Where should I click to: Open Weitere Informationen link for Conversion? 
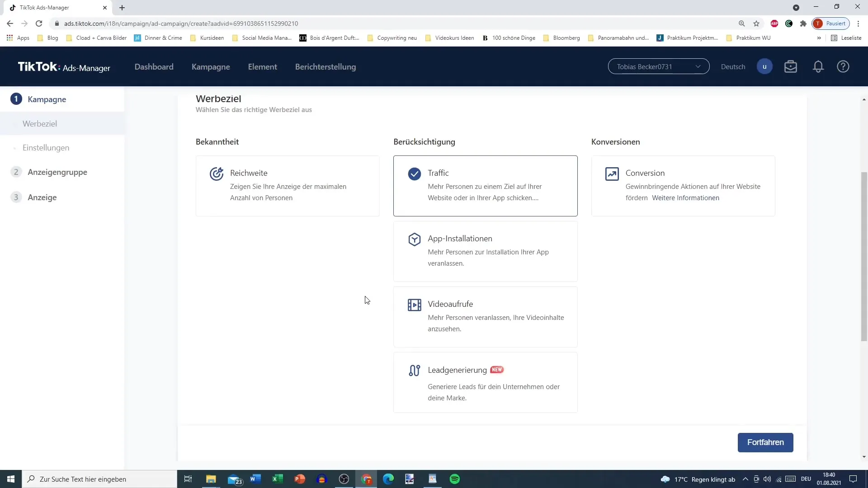[685, 198]
